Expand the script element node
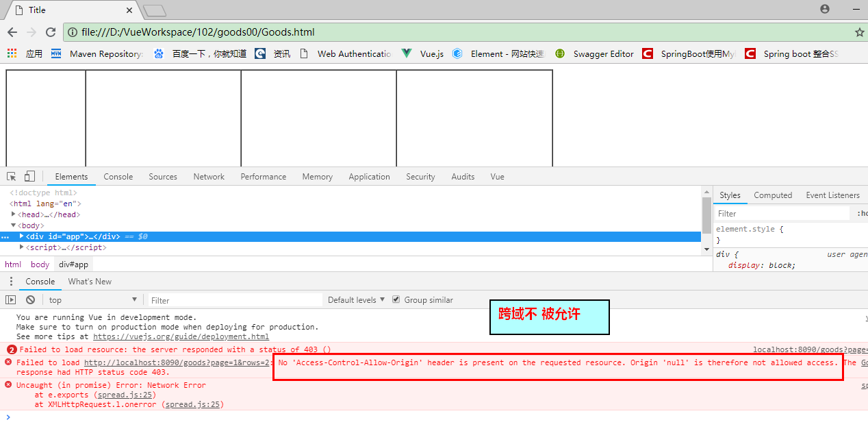 pos(22,247)
